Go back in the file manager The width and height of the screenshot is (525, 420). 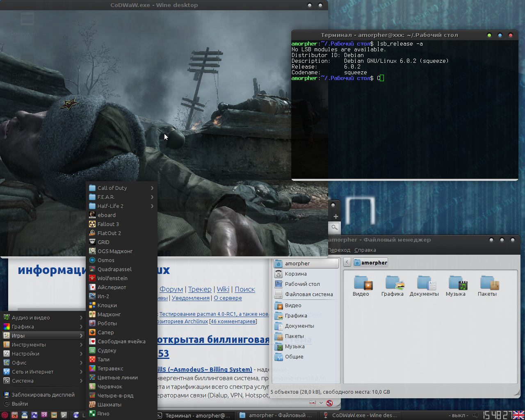[x=347, y=262]
